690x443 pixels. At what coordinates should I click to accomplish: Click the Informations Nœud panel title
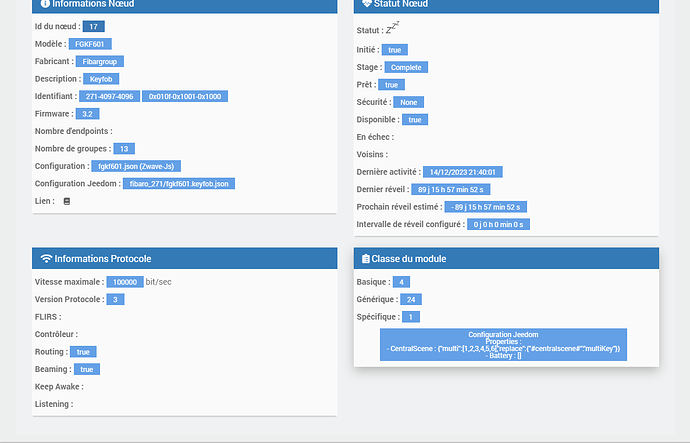93,4
